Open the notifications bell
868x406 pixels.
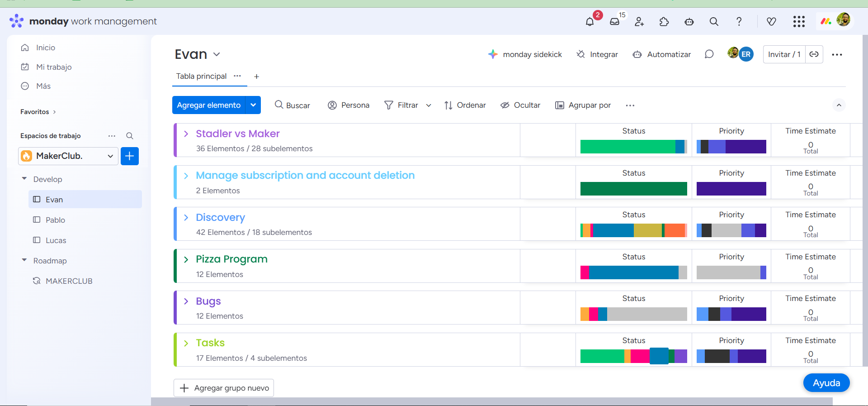[x=590, y=21]
